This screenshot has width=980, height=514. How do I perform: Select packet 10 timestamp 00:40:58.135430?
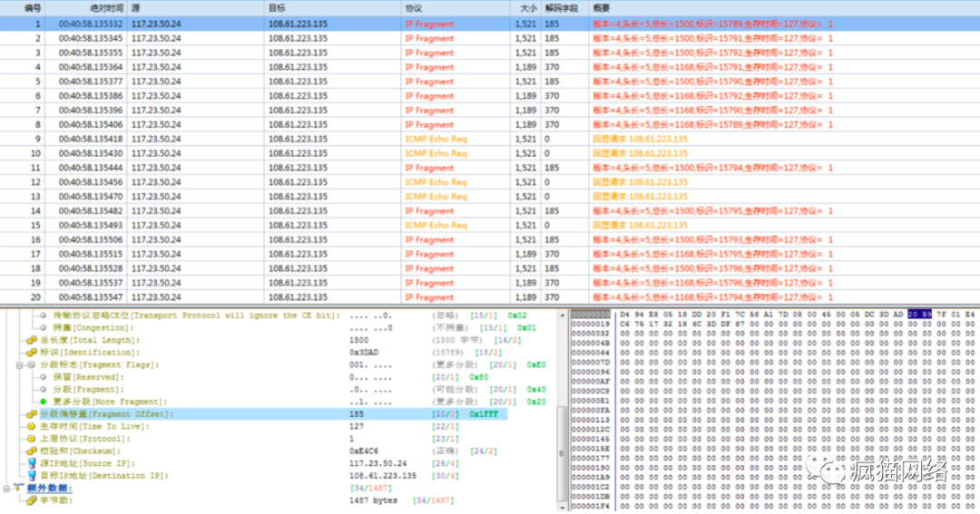coord(91,153)
